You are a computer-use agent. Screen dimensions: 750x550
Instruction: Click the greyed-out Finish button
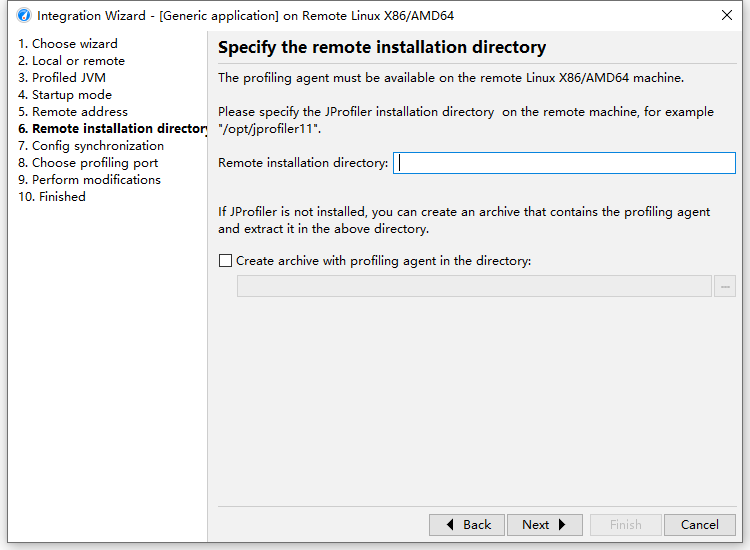625,525
